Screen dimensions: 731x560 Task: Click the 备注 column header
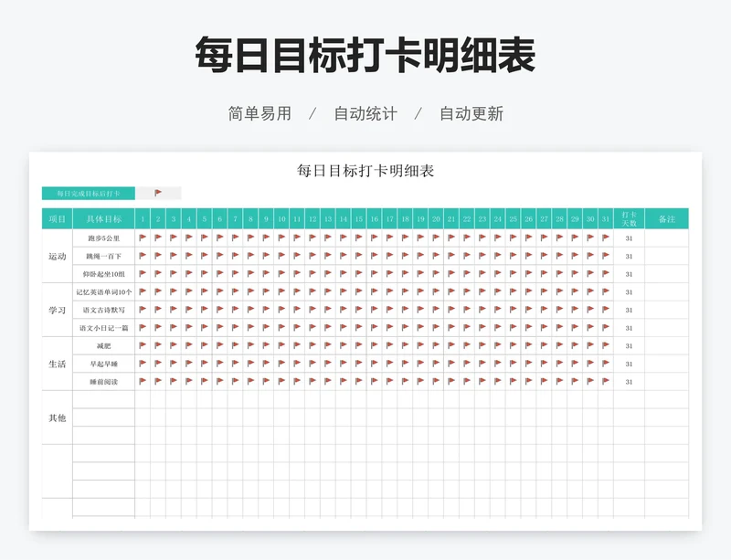(x=666, y=219)
